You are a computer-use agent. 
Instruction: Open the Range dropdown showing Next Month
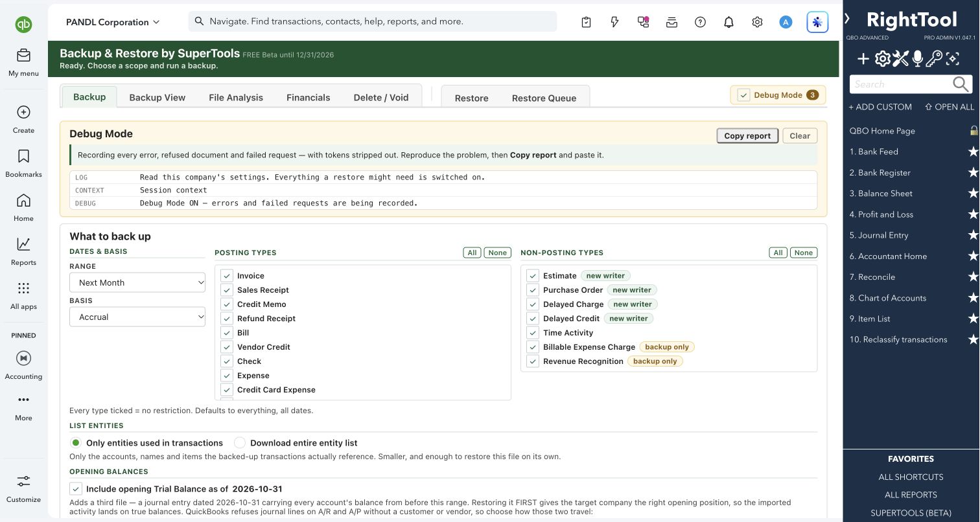pyautogui.click(x=137, y=282)
